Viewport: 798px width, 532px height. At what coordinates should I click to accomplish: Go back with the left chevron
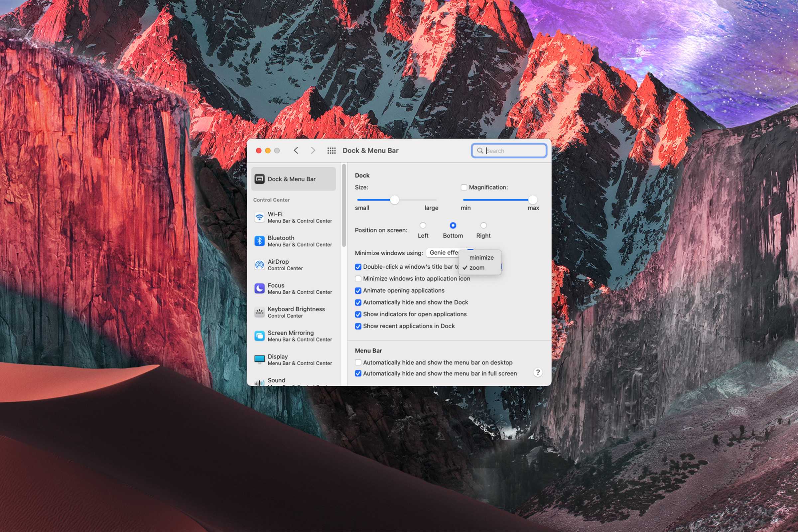[x=296, y=150]
